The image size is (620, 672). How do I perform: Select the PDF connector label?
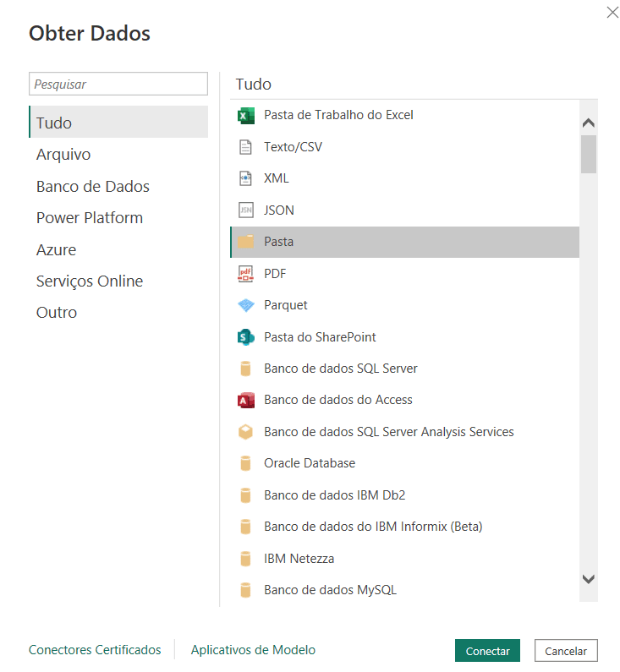[x=275, y=273]
